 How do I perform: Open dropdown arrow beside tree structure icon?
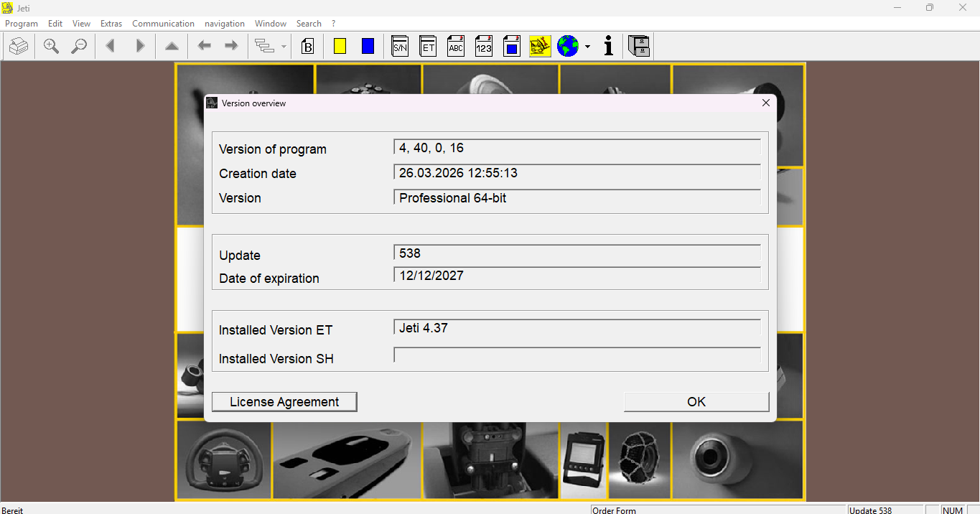tap(284, 47)
